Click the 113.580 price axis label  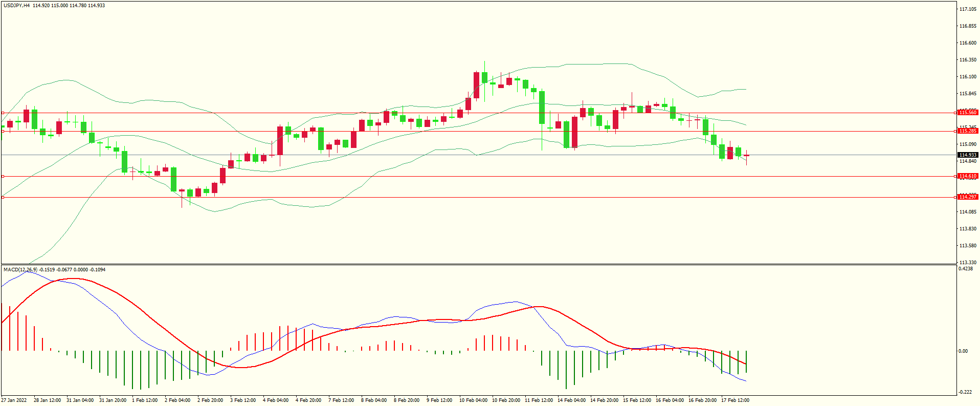[x=968, y=246]
